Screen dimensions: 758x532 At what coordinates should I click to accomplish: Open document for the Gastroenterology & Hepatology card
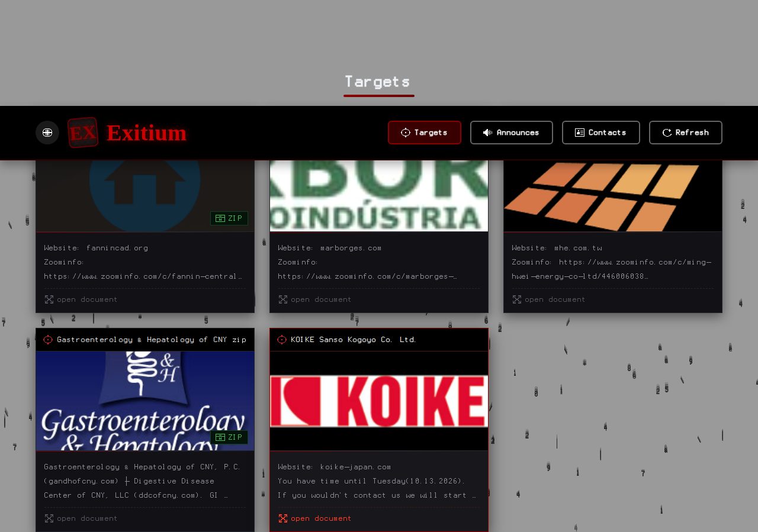pyautogui.click(x=81, y=518)
